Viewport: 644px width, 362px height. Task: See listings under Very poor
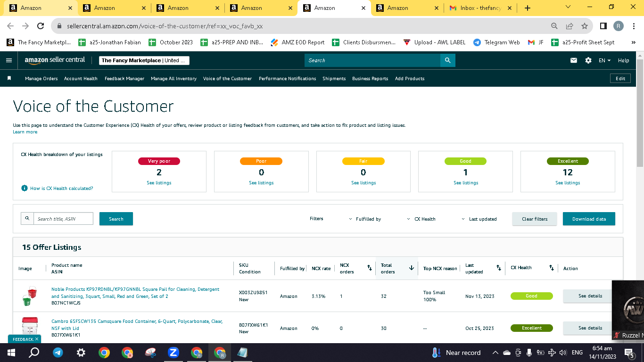coord(159,183)
